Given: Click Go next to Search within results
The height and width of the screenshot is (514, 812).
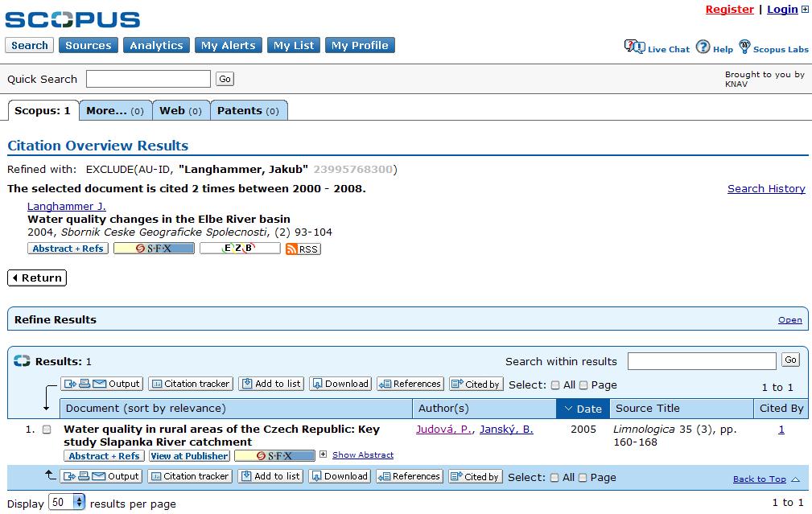Looking at the screenshot, I should 791,360.
